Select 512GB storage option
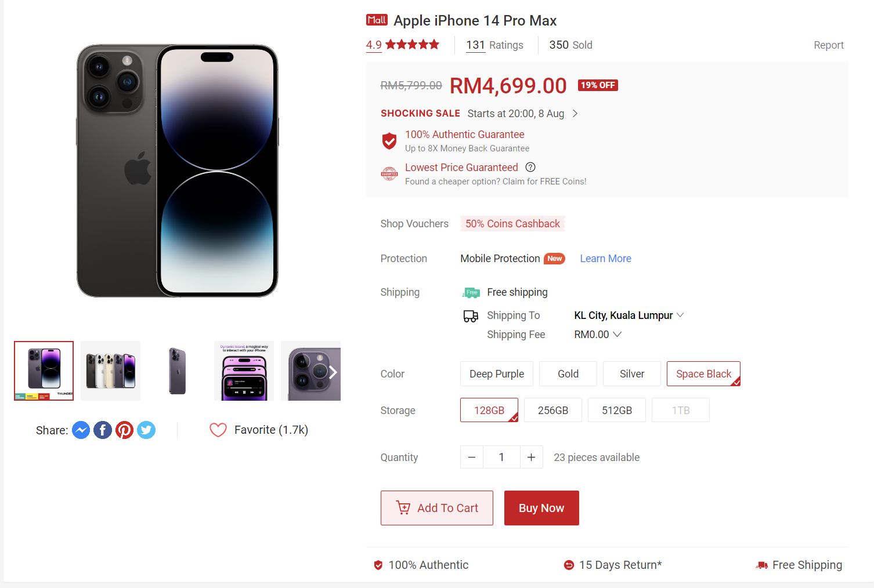 click(616, 410)
